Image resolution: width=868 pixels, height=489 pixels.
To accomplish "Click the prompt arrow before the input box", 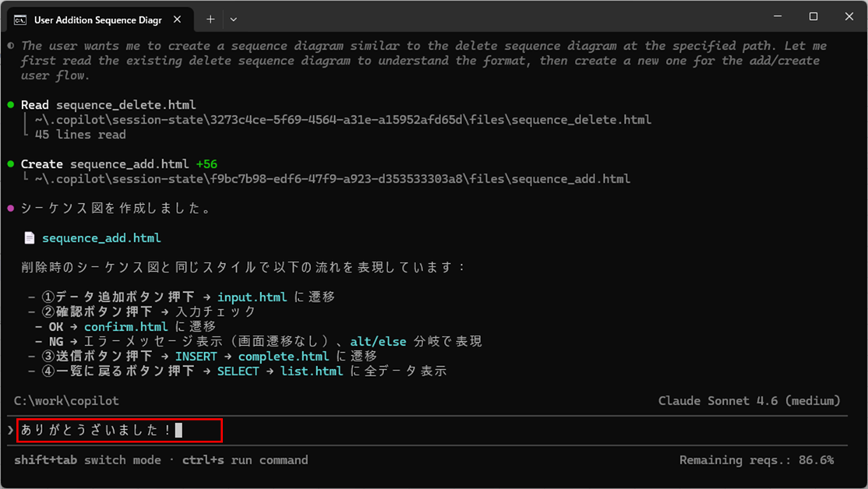I will (10, 429).
